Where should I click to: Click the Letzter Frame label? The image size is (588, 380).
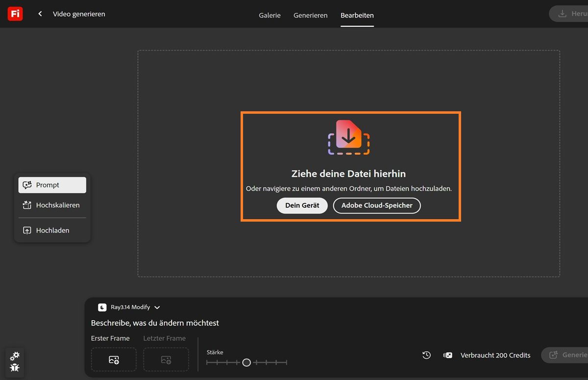[165, 338]
